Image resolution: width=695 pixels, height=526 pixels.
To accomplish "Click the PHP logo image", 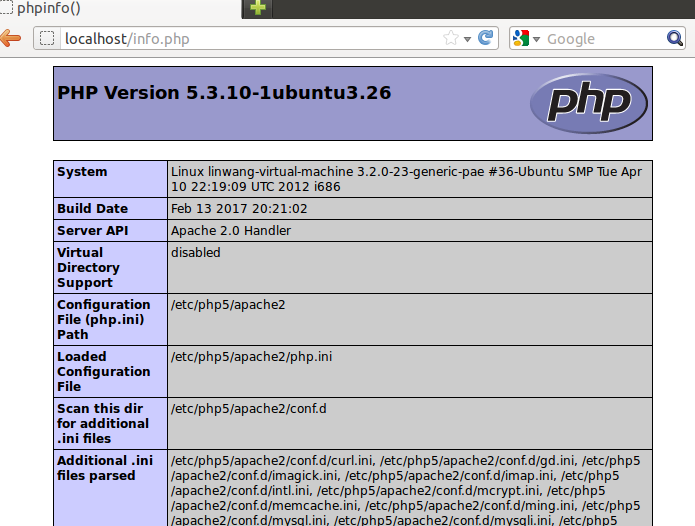I will tap(589, 103).
